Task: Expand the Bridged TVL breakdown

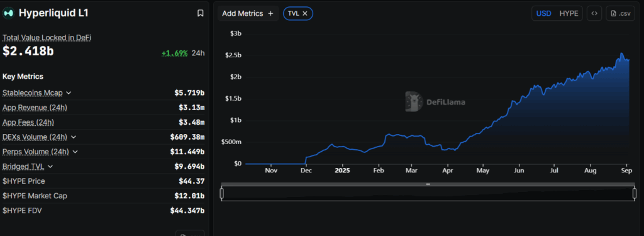Action: [50, 167]
